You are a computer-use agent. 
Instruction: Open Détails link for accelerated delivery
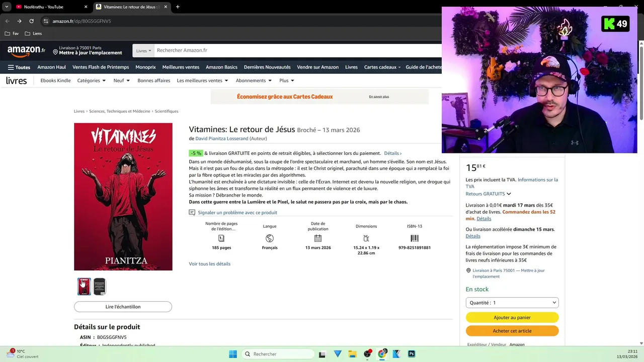pos(473,236)
